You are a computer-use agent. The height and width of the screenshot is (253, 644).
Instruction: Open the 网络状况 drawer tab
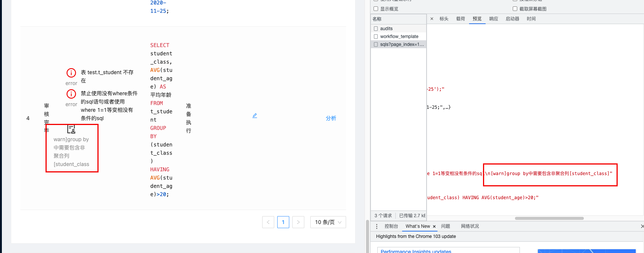tap(470, 226)
